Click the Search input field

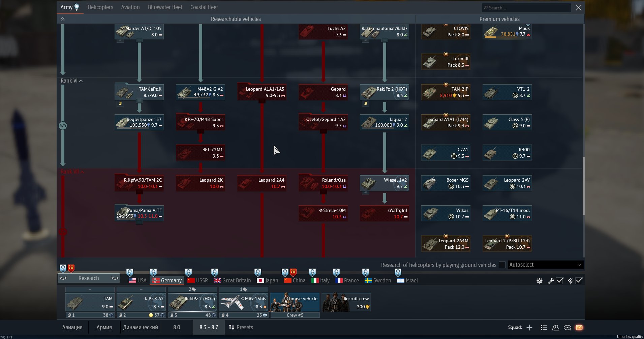526,8
